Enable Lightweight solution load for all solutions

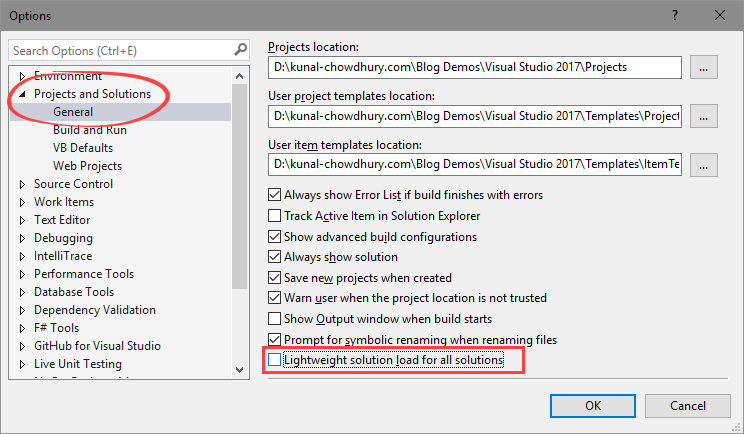coord(275,359)
